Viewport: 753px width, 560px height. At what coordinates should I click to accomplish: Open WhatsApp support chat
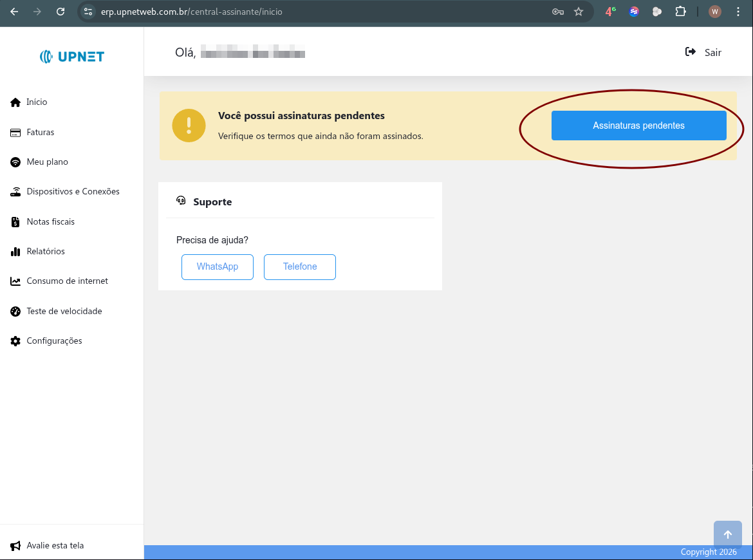218,266
